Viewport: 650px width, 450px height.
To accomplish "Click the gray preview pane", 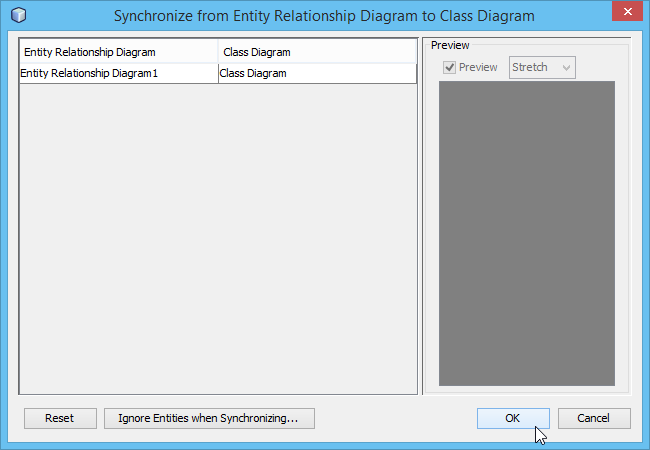I will 526,233.
